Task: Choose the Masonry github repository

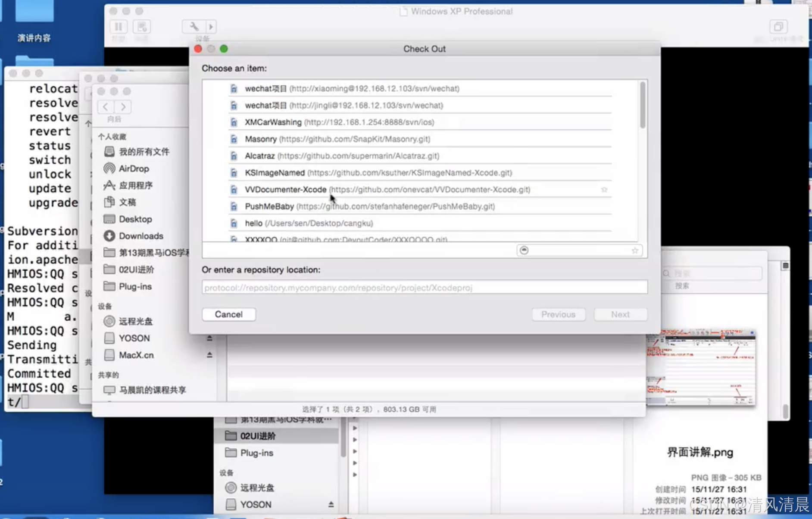Action: point(420,139)
